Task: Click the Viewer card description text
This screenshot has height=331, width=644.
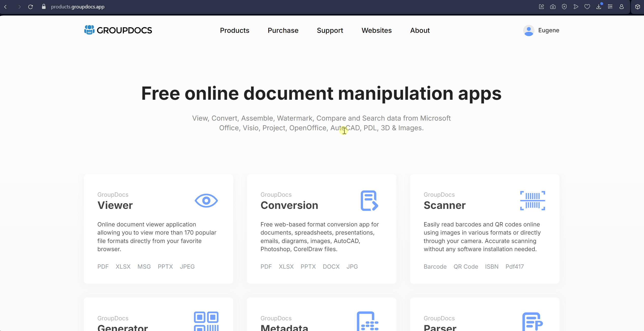Action: pos(157,237)
